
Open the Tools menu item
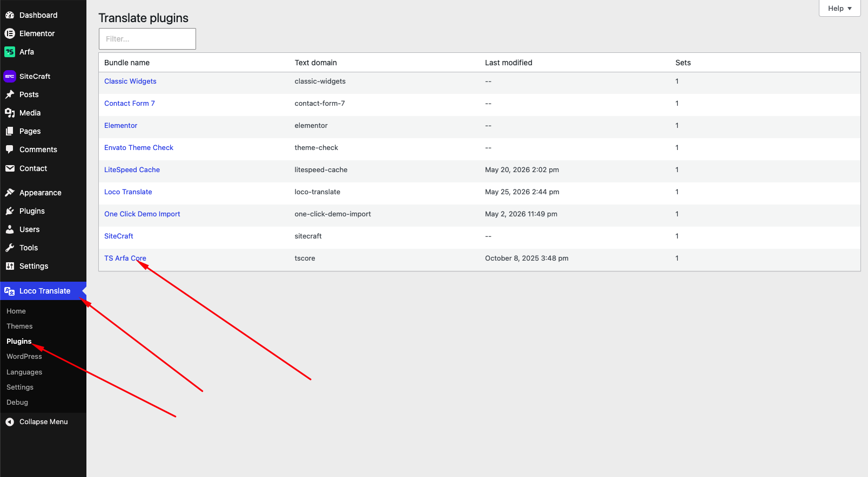[x=29, y=248]
